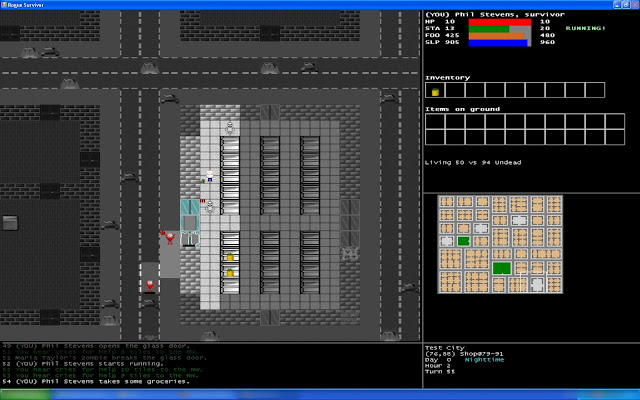
Task: Pick the upper groceries item on the shelf
Action: pos(230,257)
